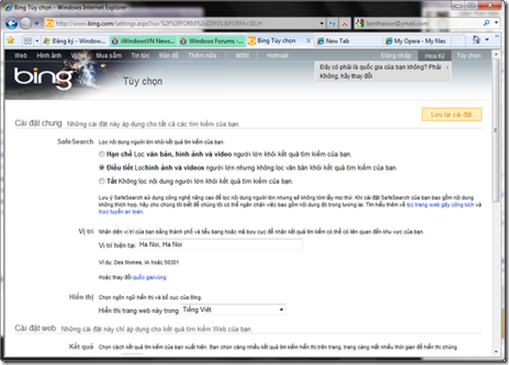Click the page scrollbar up arrow
This screenshot has height=365, width=509.
point(496,54)
